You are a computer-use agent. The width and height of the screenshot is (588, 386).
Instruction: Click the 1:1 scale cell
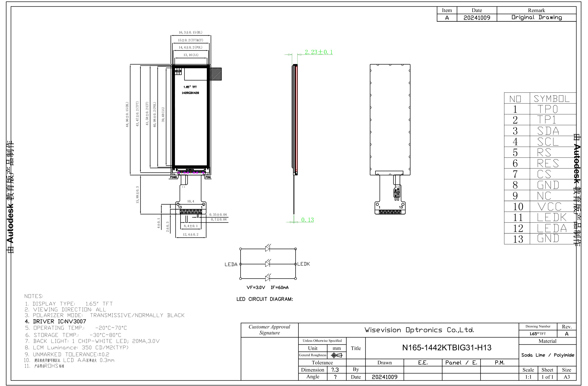click(x=528, y=377)
